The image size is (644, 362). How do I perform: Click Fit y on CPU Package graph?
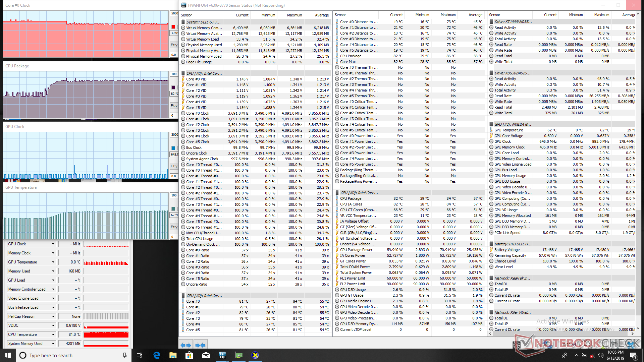(174, 106)
